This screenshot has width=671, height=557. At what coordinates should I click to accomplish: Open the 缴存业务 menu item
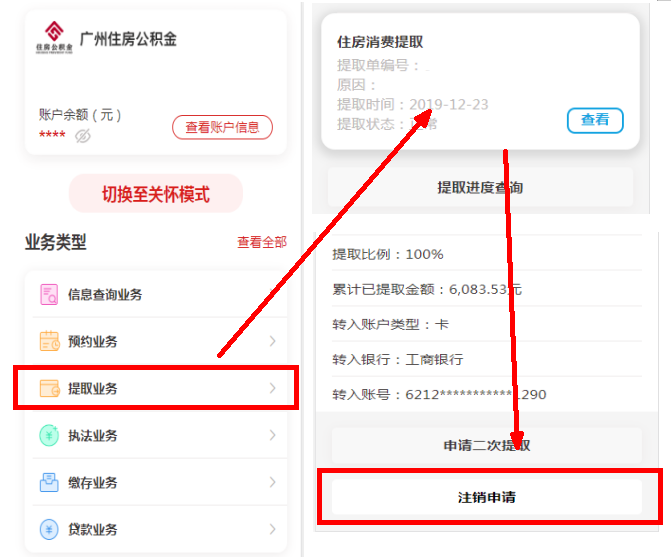click(93, 483)
